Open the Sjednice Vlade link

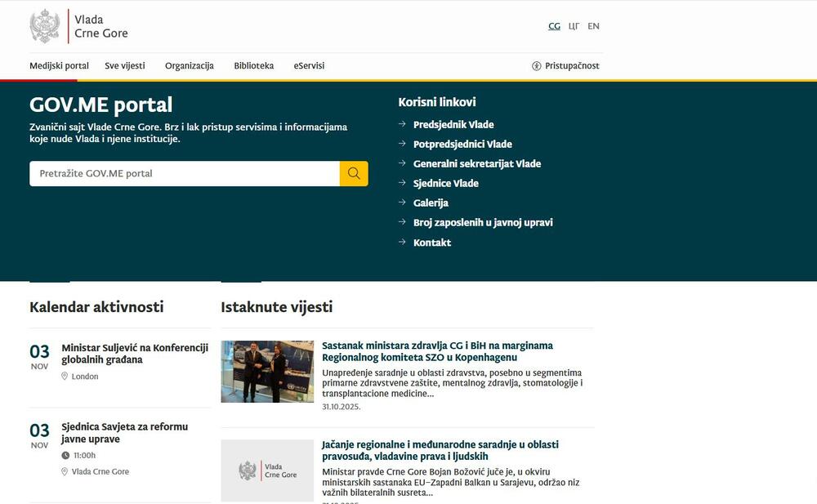445,183
